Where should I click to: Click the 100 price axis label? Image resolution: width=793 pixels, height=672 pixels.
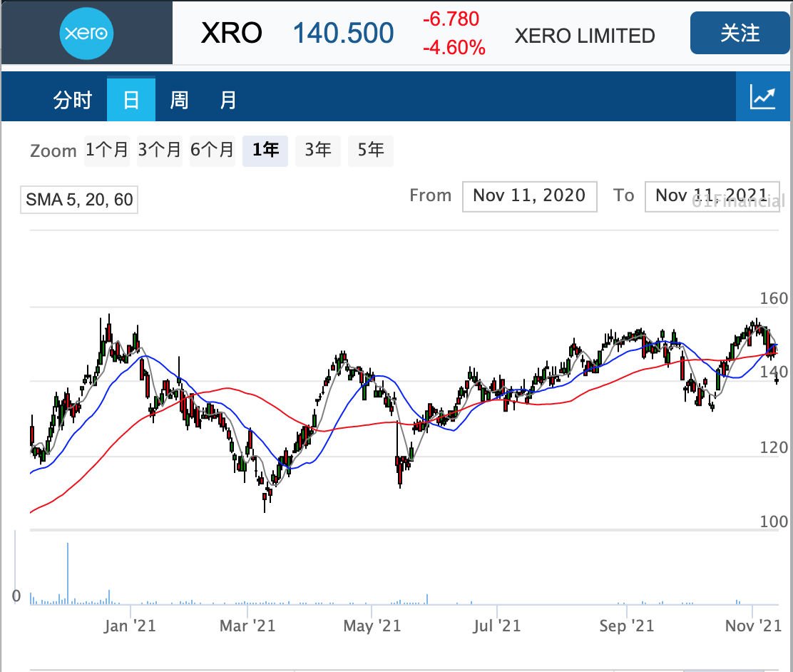774,521
